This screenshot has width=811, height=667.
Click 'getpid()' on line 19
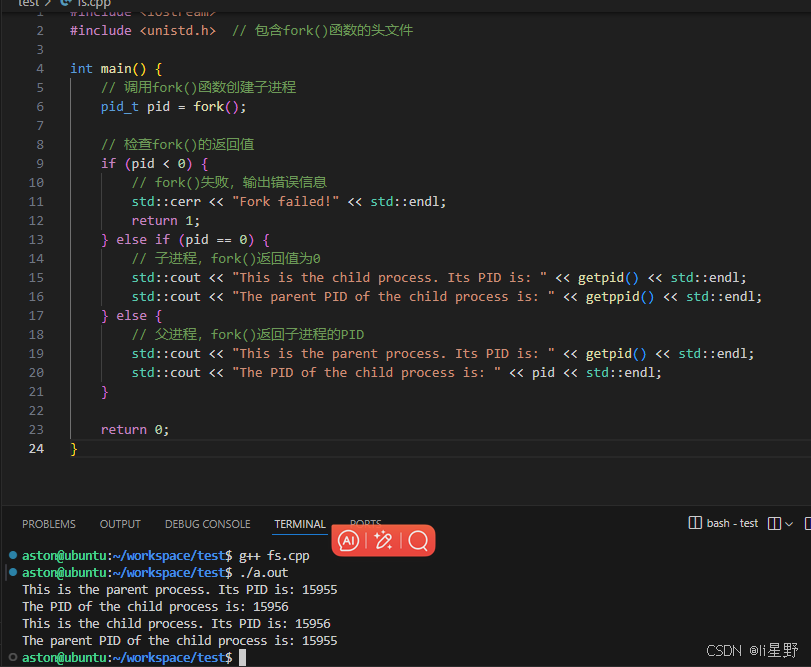pyautogui.click(x=616, y=354)
